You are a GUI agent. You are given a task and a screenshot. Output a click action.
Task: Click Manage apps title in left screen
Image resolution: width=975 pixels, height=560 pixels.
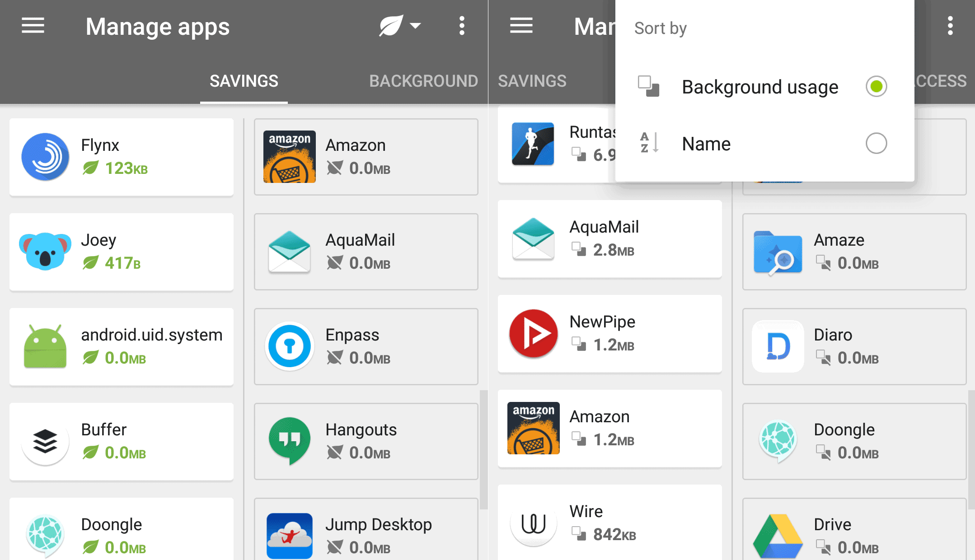point(158,27)
